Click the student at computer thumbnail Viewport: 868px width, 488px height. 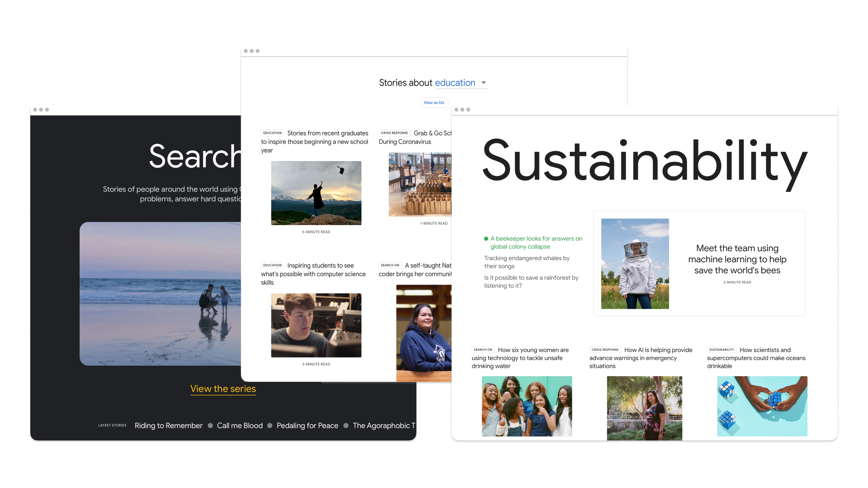point(316,325)
